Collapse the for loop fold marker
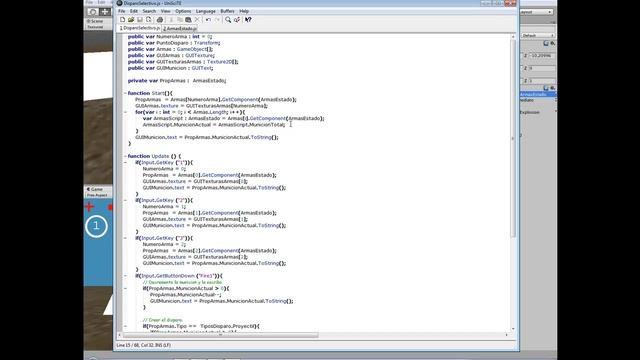The width and height of the screenshot is (640, 360). point(125,112)
